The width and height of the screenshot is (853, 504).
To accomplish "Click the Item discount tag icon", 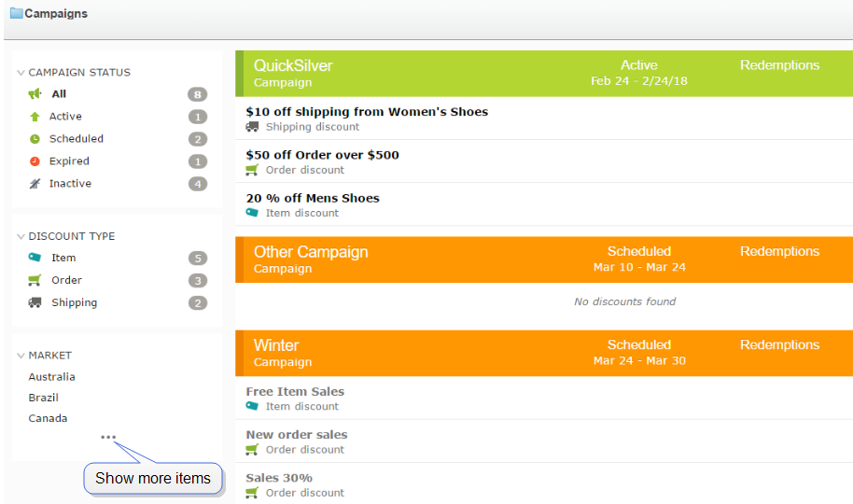I will pyautogui.click(x=35, y=258).
